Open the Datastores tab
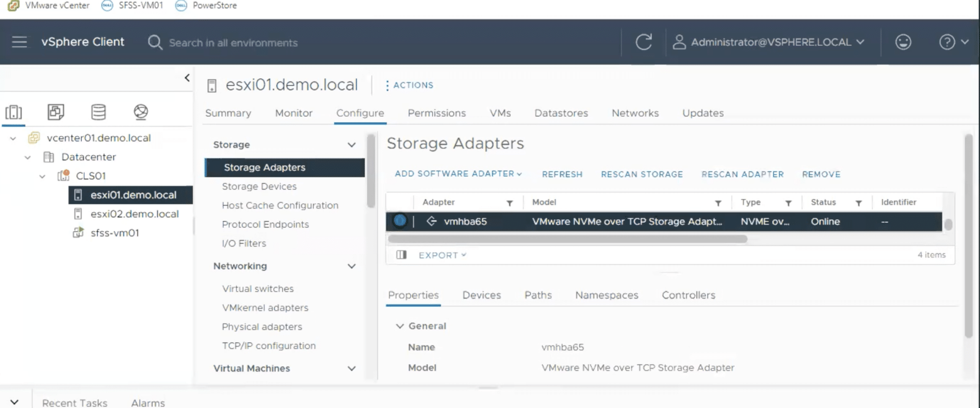The width and height of the screenshot is (980, 408). point(561,113)
